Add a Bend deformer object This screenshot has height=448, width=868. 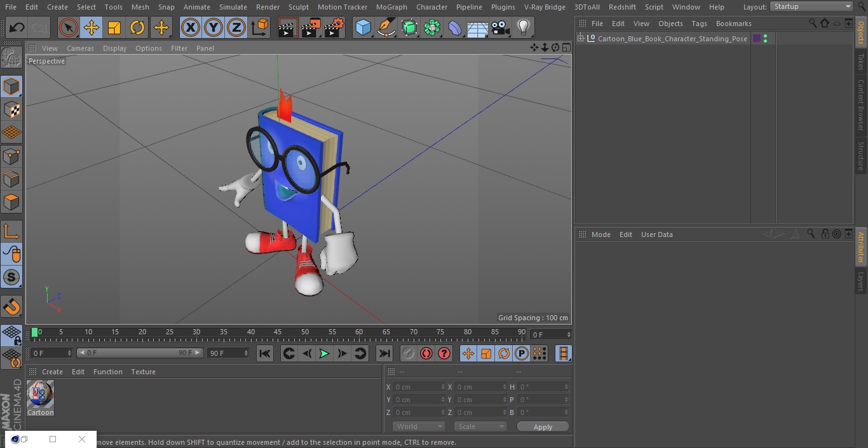(x=455, y=27)
